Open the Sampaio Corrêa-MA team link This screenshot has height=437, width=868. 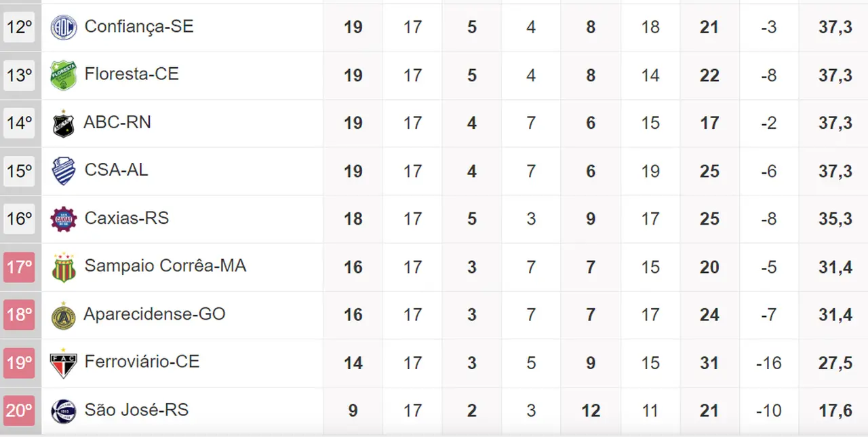tap(165, 266)
